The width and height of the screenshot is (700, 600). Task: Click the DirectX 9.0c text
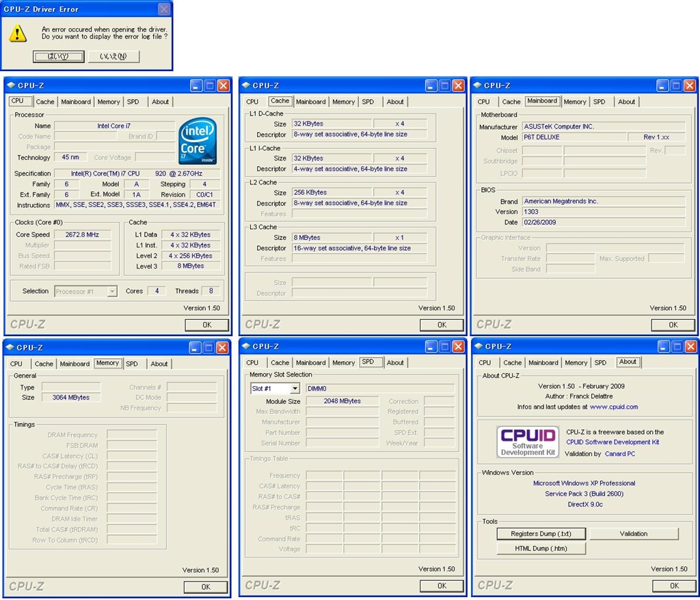[585, 504]
